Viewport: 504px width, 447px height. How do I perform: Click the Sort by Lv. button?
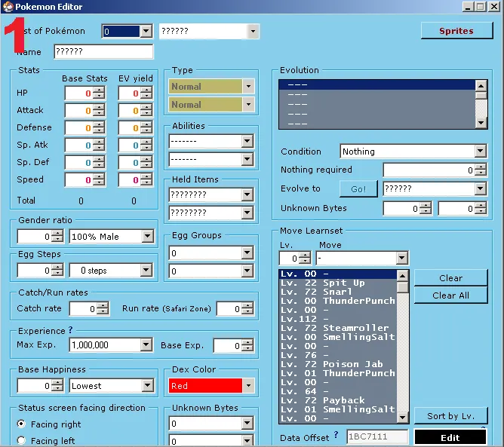coord(450,416)
